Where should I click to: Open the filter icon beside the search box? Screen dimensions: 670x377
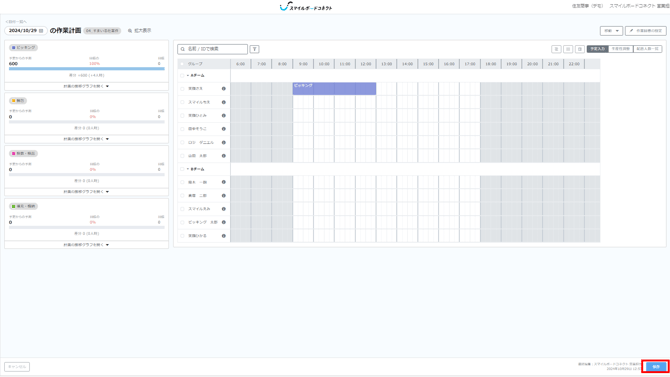pos(254,49)
